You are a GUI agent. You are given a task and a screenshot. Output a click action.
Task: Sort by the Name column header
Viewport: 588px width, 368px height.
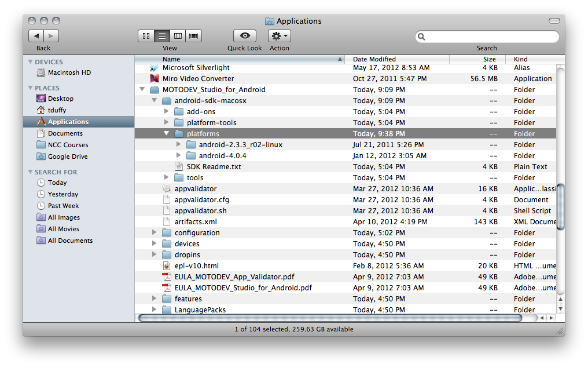point(240,59)
